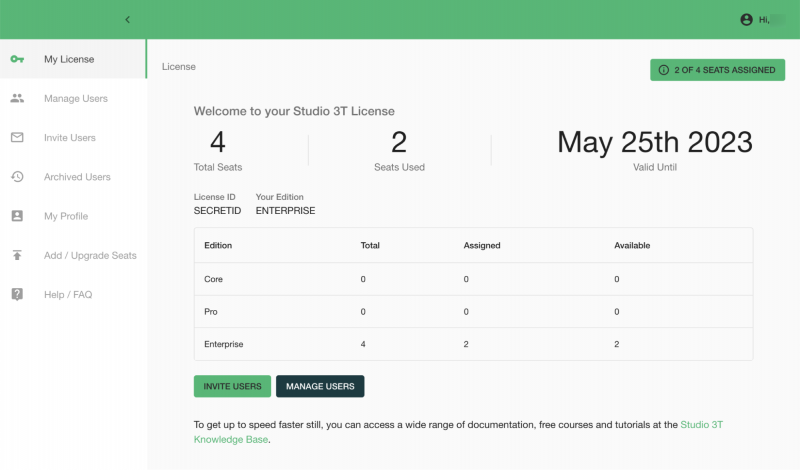This screenshot has height=470, width=800.
Task: Click the upload icon for Add / Upgrade Seats
Action: pyautogui.click(x=17, y=255)
